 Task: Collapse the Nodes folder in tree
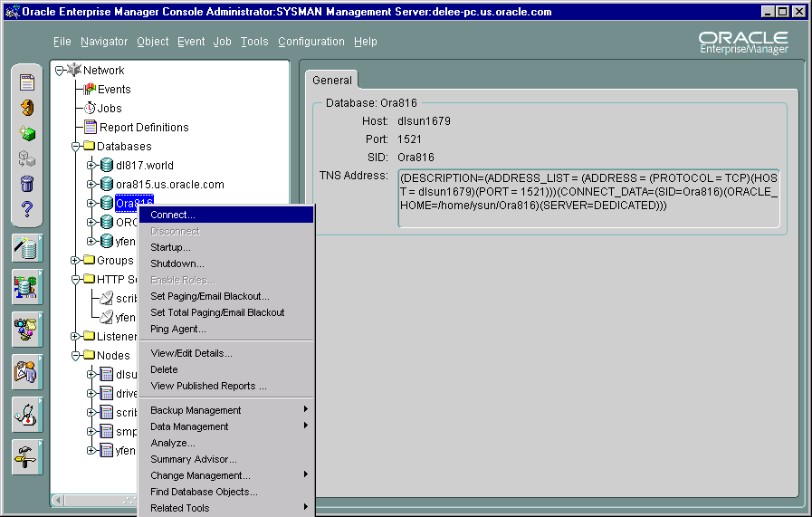76,355
